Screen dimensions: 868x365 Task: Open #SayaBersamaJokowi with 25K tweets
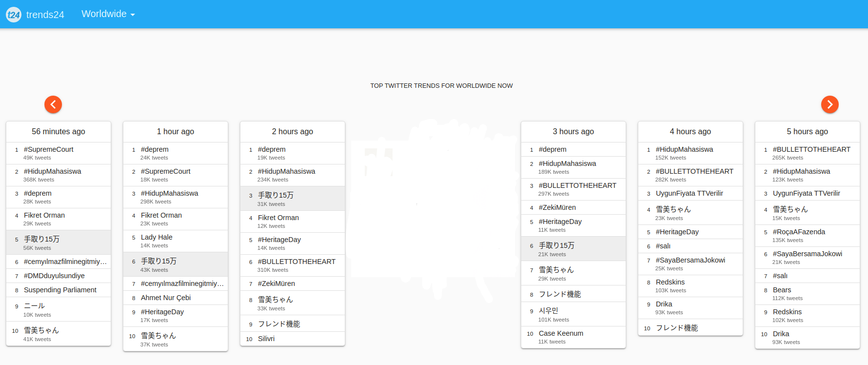(690, 260)
